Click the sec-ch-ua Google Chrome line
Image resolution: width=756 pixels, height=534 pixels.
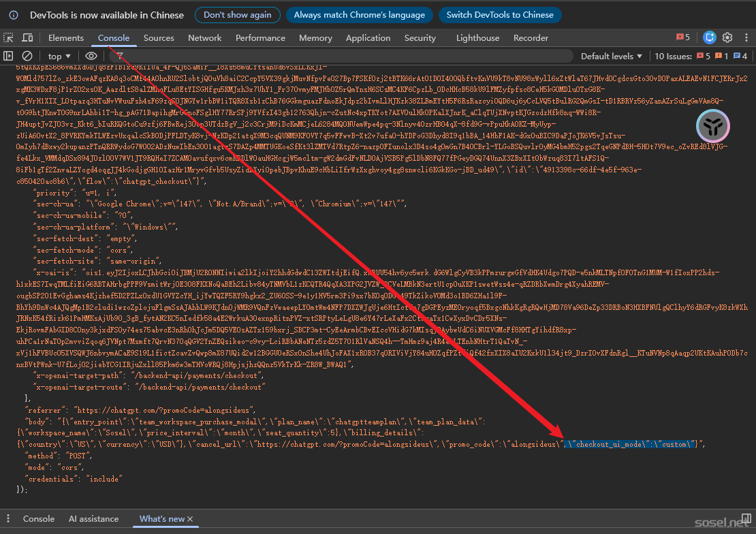coord(220,204)
